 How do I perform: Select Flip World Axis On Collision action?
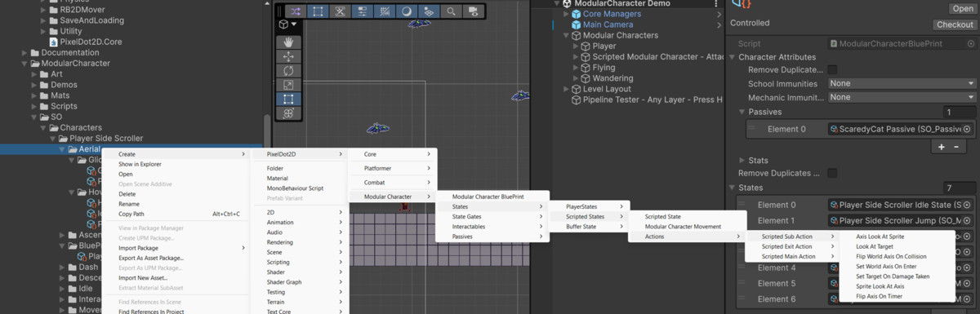pyautogui.click(x=891, y=256)
